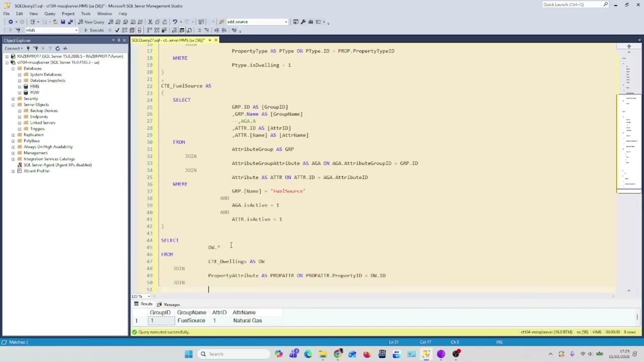Click the Navigate Back arrow icon
Viewport: 644px width, 362px height.
point(11,22)
